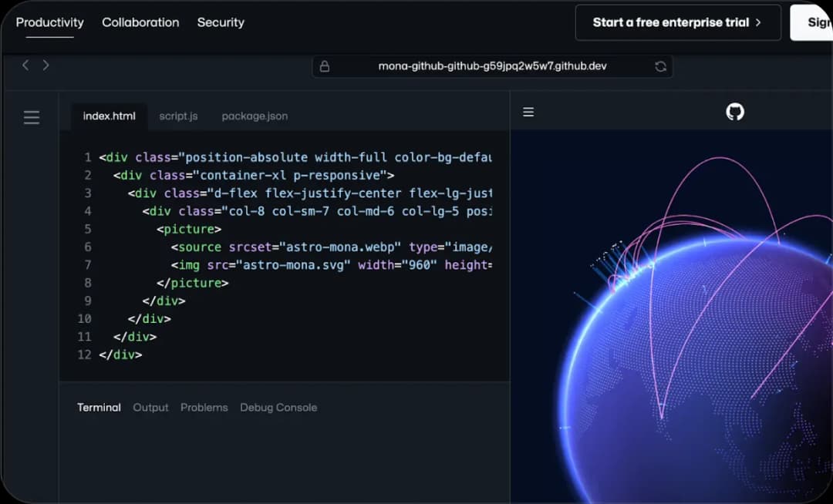Click Start a free enterprise trial
Screen dimensions: 833x504
point(677,22)
